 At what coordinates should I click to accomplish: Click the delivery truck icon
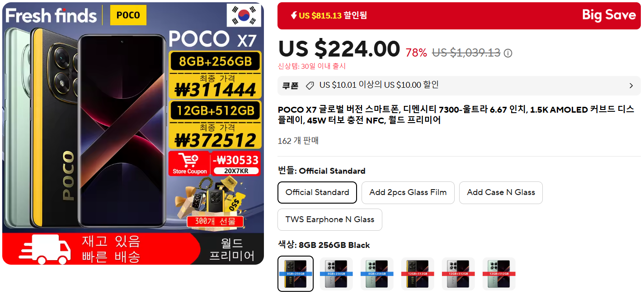click(x=44, y=249)
